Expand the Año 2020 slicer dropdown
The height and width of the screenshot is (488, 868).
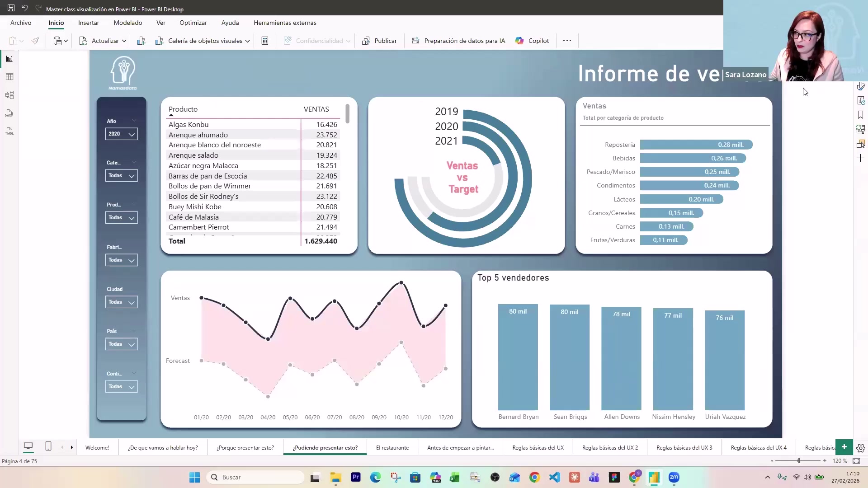point(131,134)
